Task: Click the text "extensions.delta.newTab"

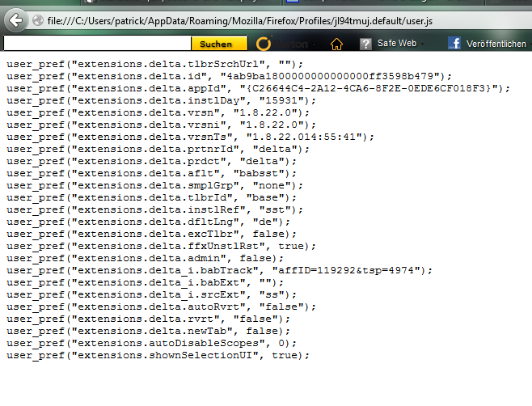Action: coord(152,331)
